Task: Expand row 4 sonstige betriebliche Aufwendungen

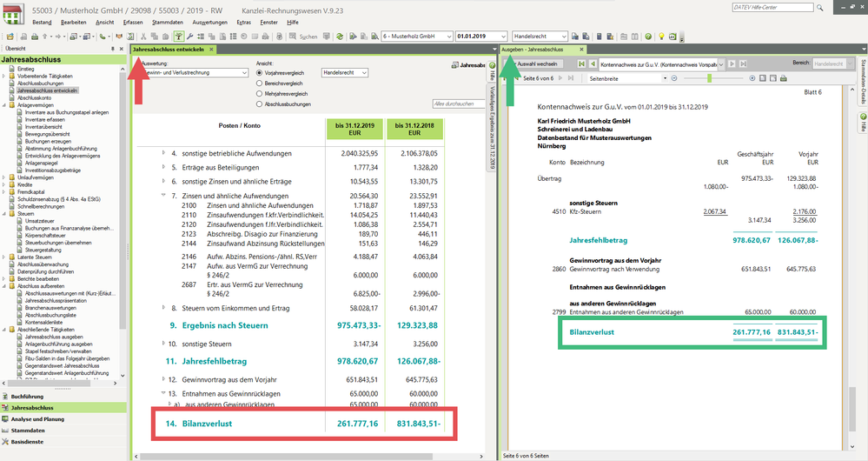Action: (x=163, y=152)
